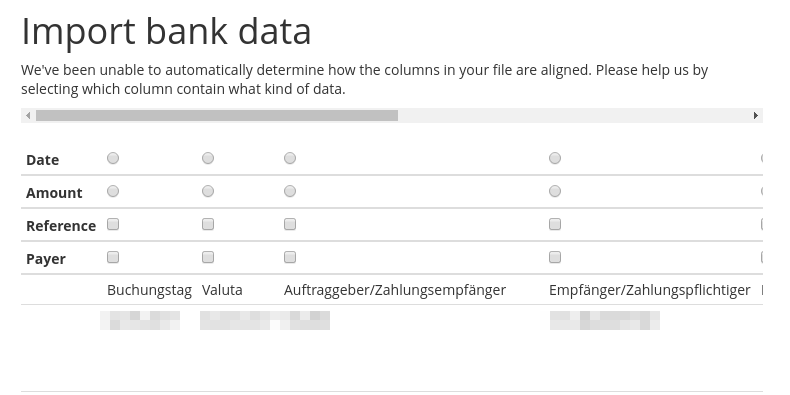Select Date radio for Buchungstag column
The image size is (790, 395).
click(113, 158)
